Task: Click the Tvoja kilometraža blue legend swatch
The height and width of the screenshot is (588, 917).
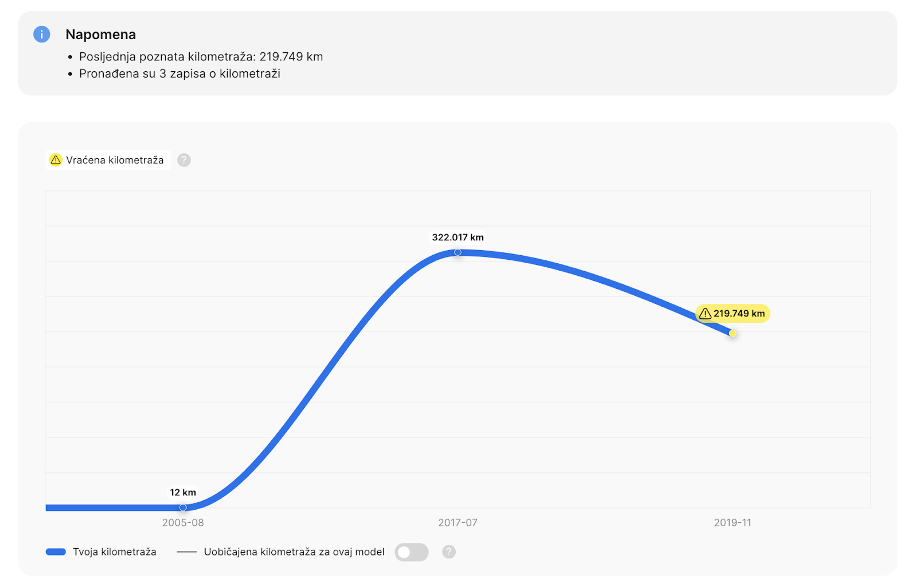Action: (56, 552)
